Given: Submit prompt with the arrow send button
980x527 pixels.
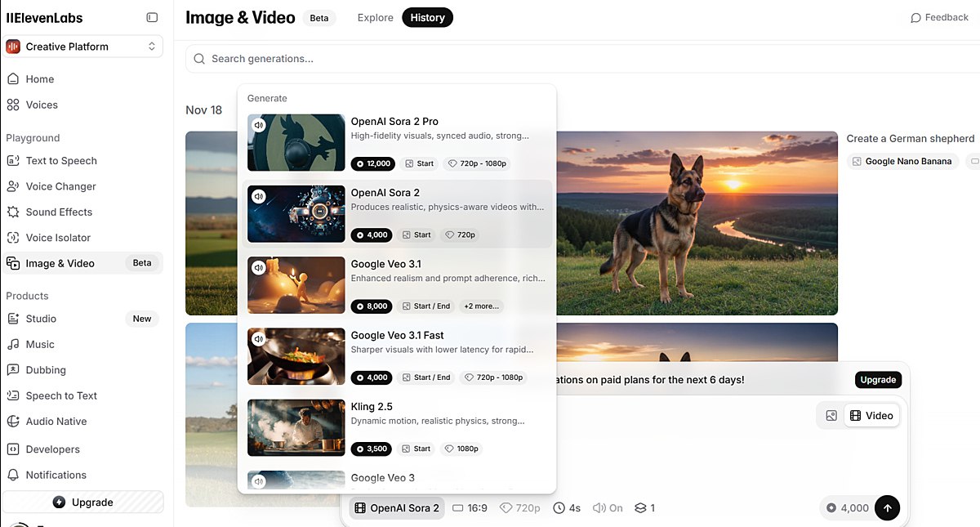Looking at the screenshot, I should tap(887, 507).
